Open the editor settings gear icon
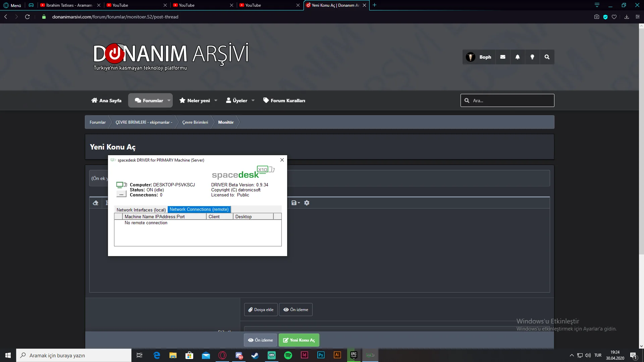The height and width of the screenshot is (362, 644). [307, 203]
